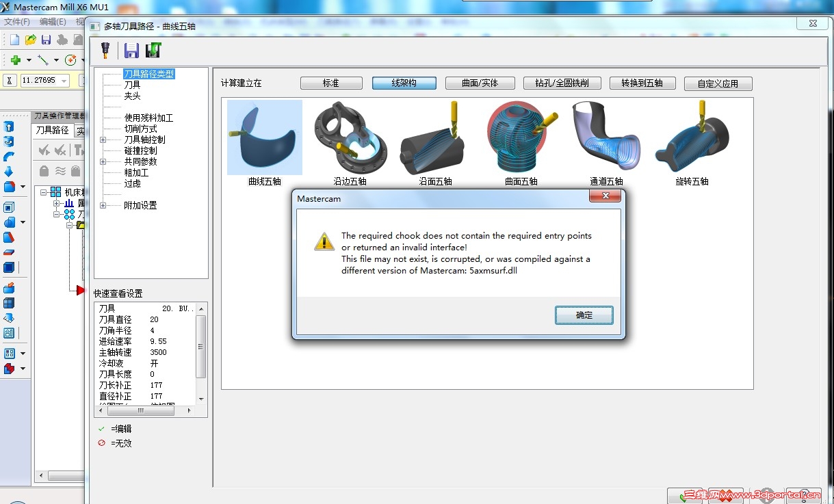Select 刀具 in the settings tree
The image size is (834, 504).
pyautogui.click(x=132, y=85)
